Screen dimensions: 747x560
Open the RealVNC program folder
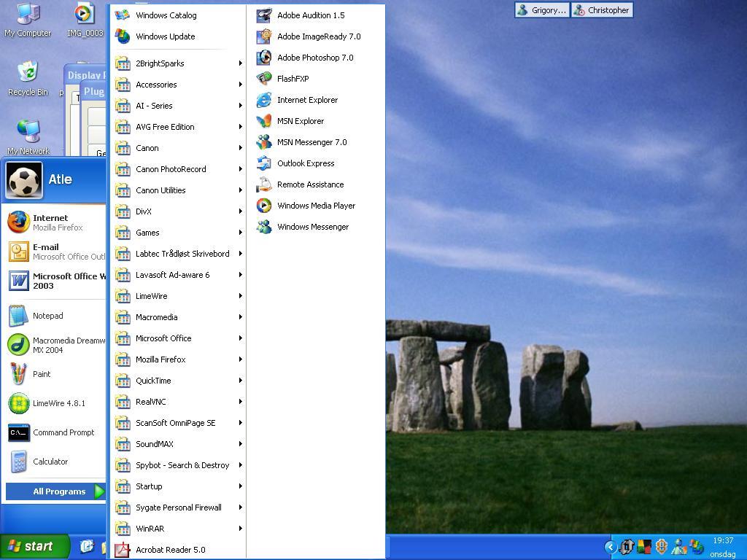point(178,402)
